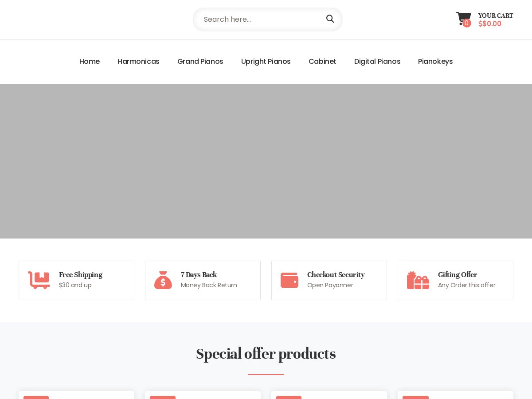Click the Free Shipping heading

tap(81, 275)
